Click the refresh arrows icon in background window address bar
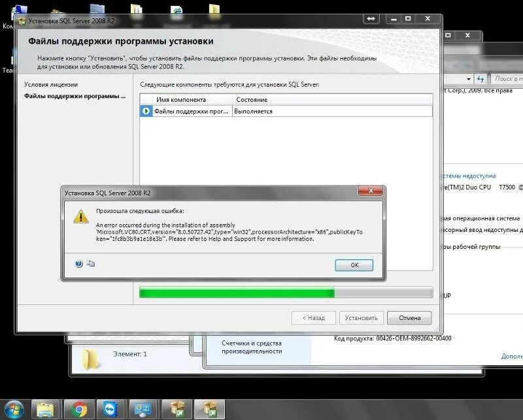This screenshot has width=523, height=420. (481, 79)
